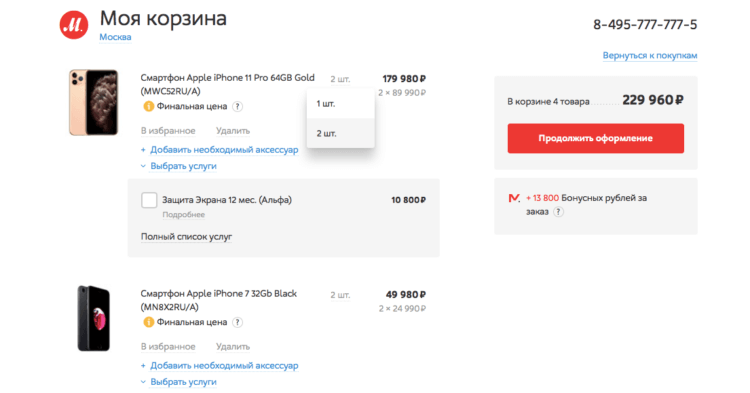Open question mark help near iPhone 11 Финальная цена
This screenshot has height=393, width=750.
[237, 107]
